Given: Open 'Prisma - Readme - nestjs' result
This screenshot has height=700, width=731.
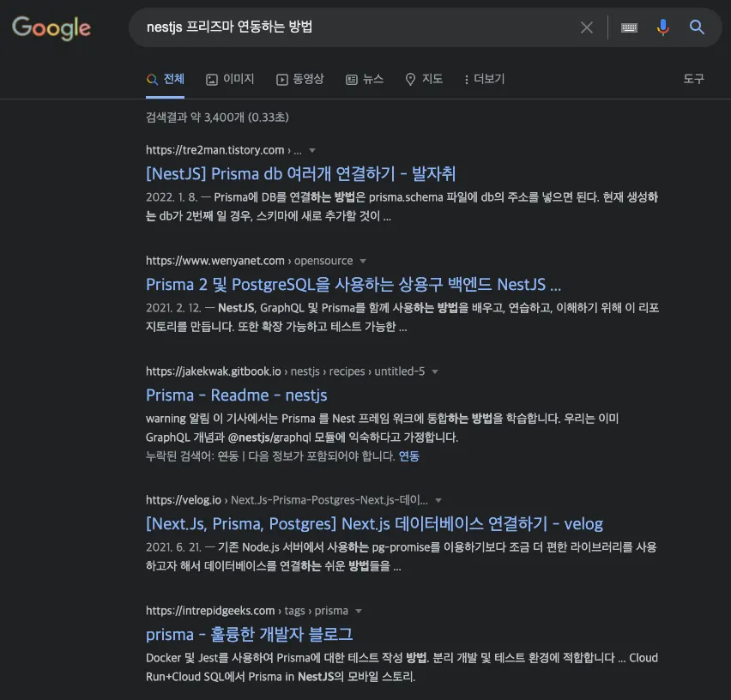Looking at the screenshot, I should [x=236, y=395].
